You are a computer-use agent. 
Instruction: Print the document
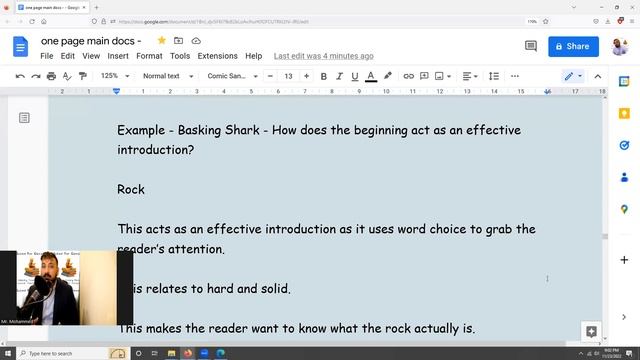pos(51,76)
